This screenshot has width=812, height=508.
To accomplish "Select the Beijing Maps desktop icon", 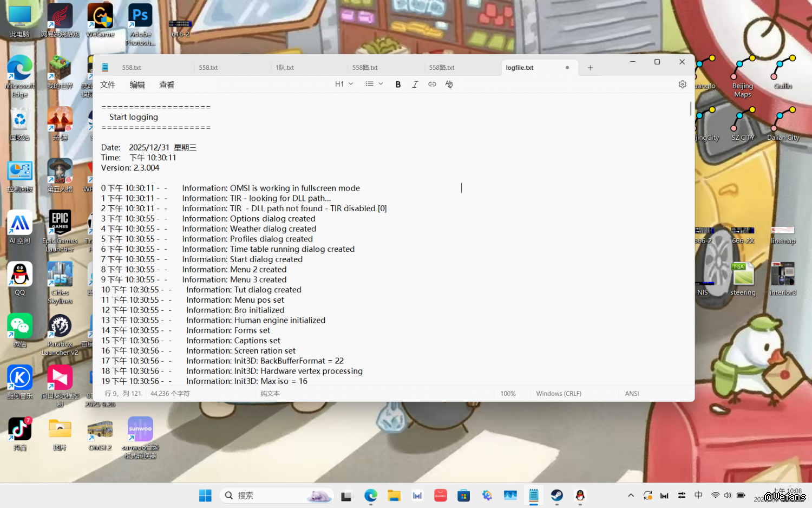I will 743,76.
